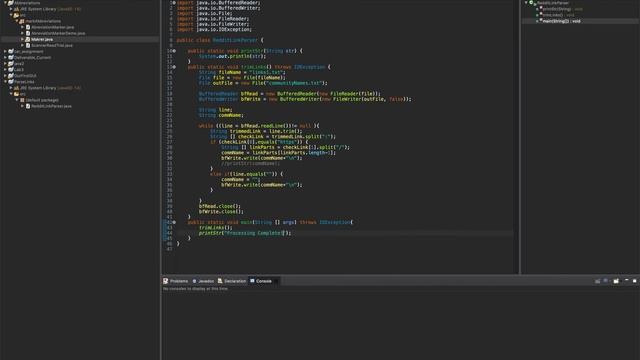
Task: Click the "trimLinks();" call in main
Action: point(216,228)
